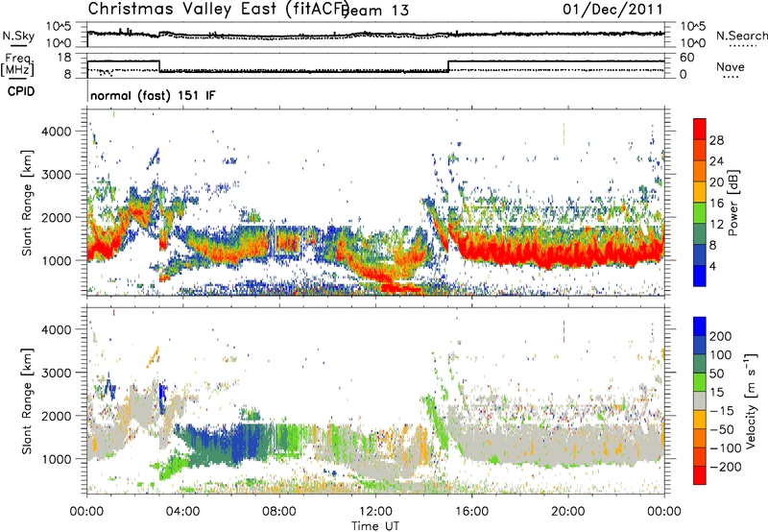The width and height of the screenshot is (768, 532).
Task: Click the '200' velocity colorbar label
Action: pyautogui.click(x=721, y=336)
